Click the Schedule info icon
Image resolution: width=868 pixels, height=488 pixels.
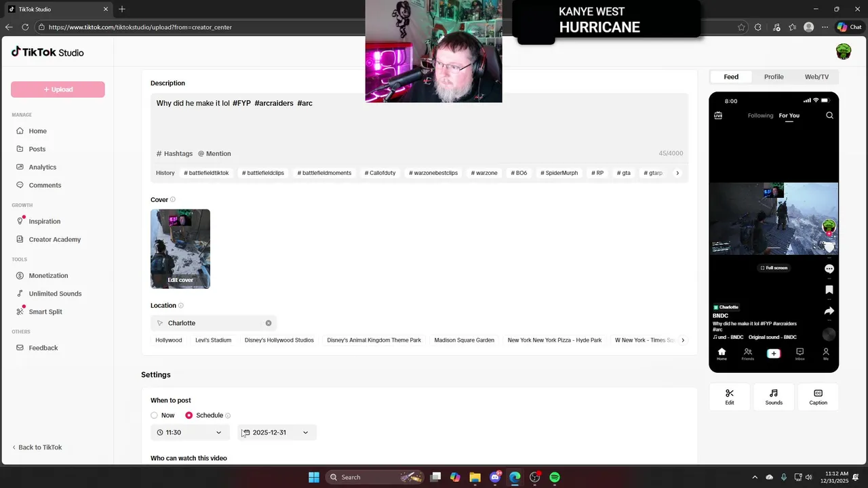[x=228, y=415]
